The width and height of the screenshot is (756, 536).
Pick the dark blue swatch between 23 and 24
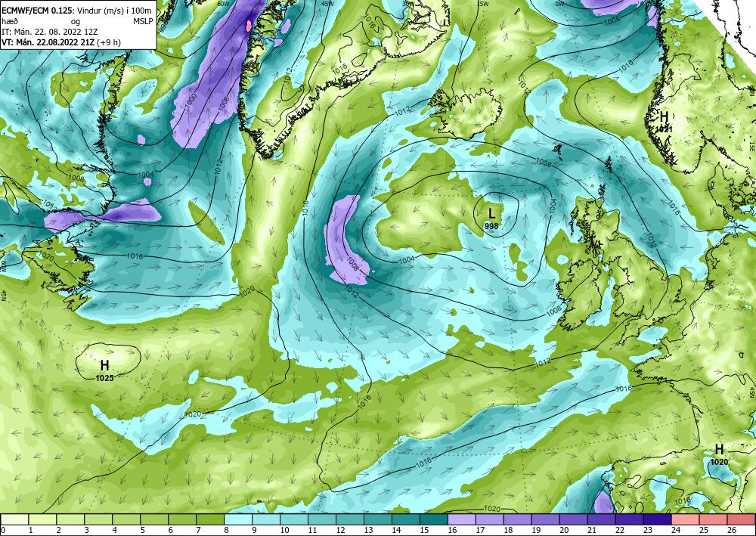tap(658, 519)
